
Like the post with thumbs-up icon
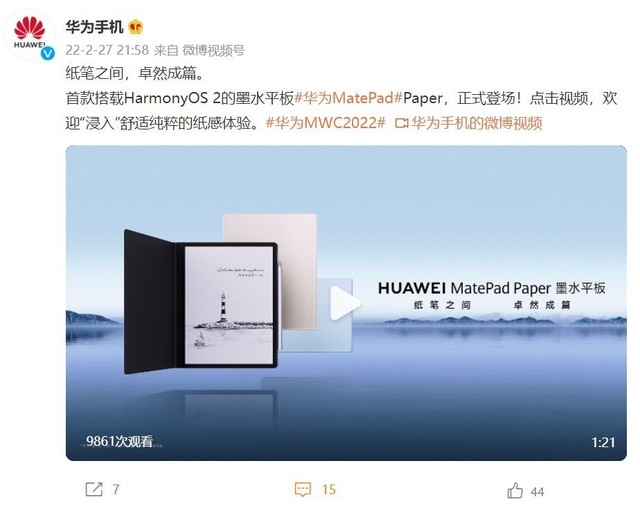pyautogui.click(x=515, y=490)
